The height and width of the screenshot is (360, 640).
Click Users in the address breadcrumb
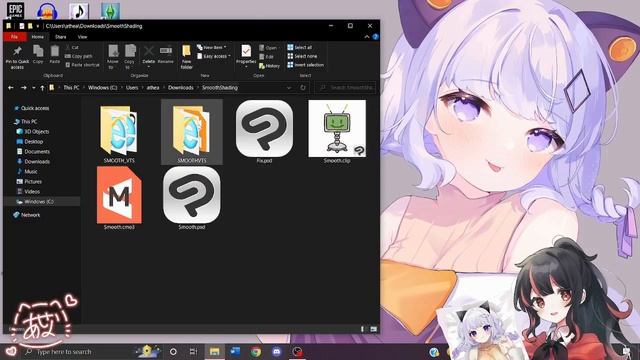click(x=132, y=88)
